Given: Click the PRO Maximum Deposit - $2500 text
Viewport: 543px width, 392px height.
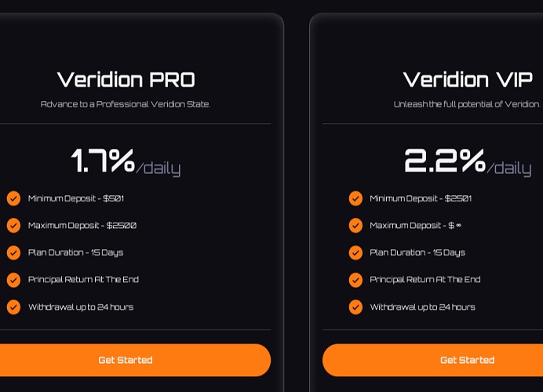Looking at the screenshot, I should point(82,226).
